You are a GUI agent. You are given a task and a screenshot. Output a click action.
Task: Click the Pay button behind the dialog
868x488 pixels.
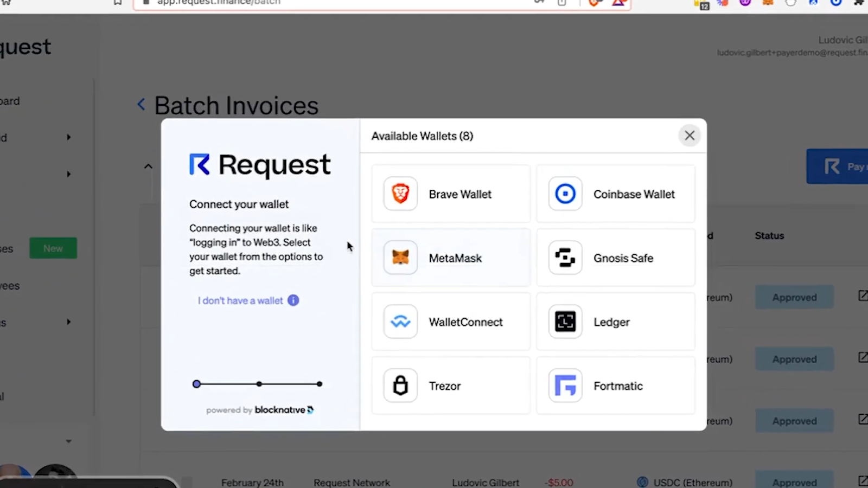pyautogui.click(x=837, y=166)
